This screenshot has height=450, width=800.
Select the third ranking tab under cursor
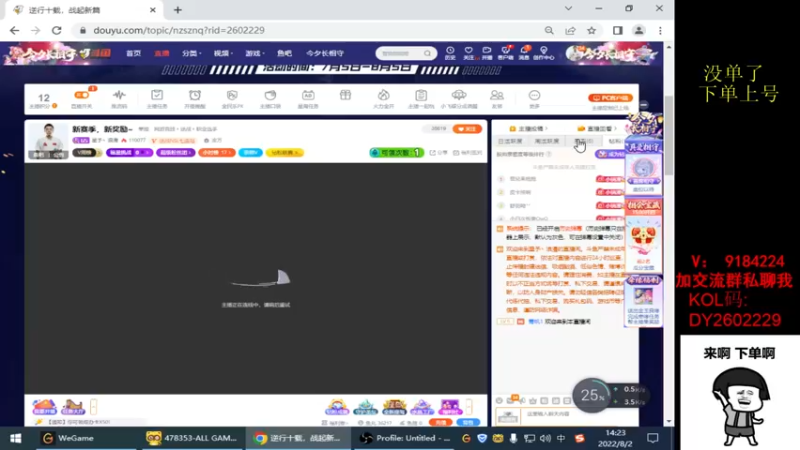click(x=583, y=141)
